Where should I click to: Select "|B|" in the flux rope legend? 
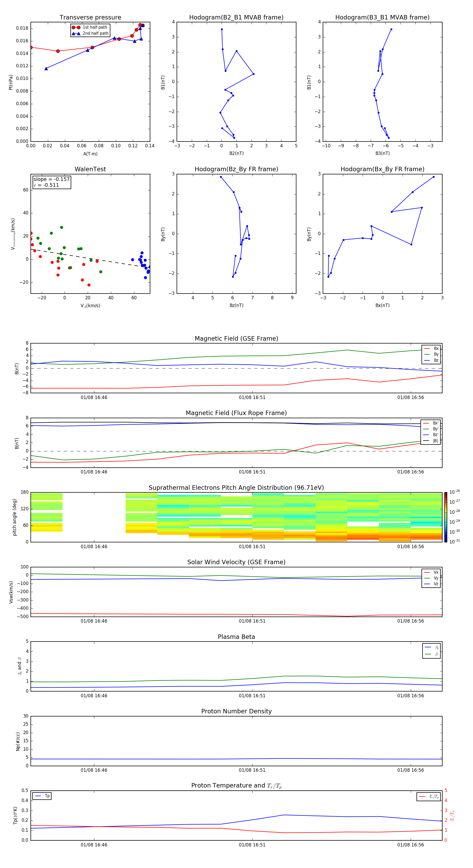[x=431, y=441]
